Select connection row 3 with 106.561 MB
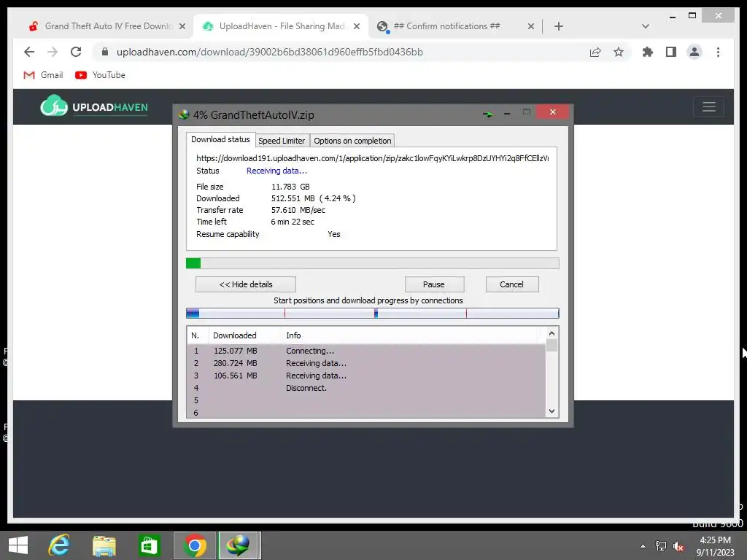This screenshot has width=747, height=560. coord(366,376)
